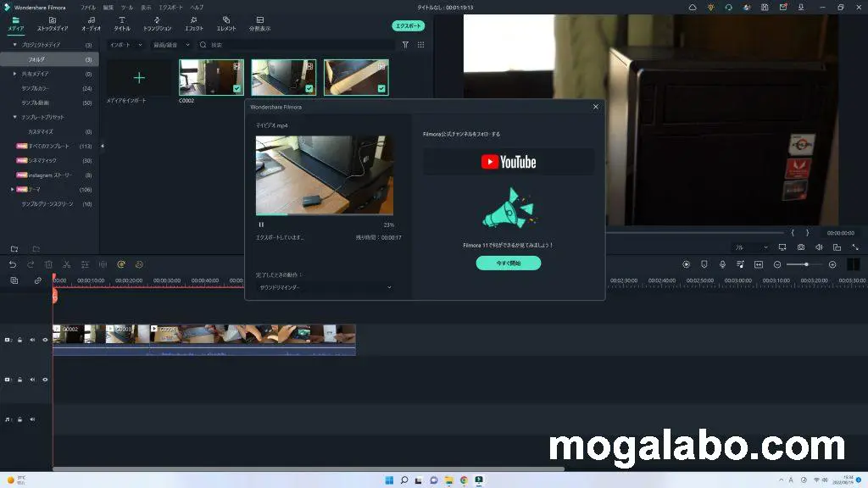Screen dimensions: 868x488
Task: Click the timeline zoom-in plus icon
Action: pos(832,264)
